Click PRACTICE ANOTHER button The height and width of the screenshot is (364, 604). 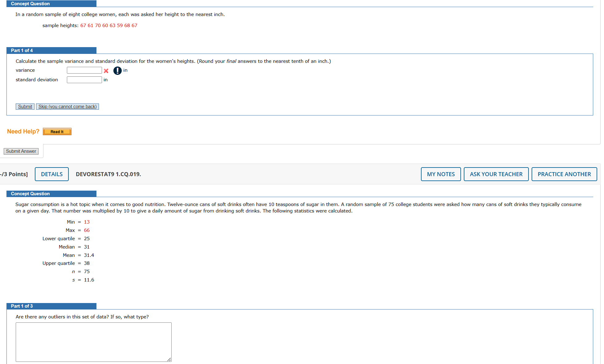point(564,174)
